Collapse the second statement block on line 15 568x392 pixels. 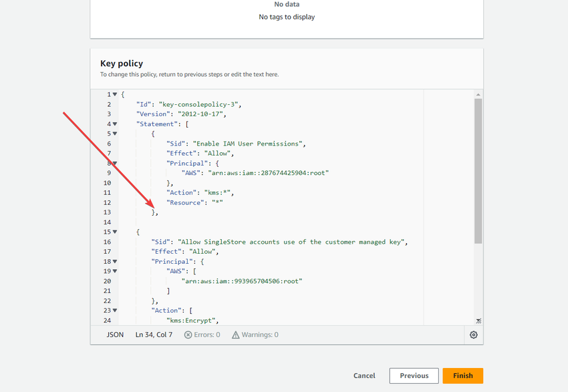click(114, 232)
